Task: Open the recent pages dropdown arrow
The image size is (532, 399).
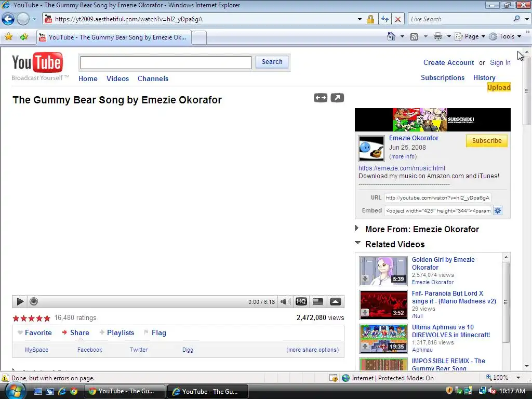Action: click(34, 19)
